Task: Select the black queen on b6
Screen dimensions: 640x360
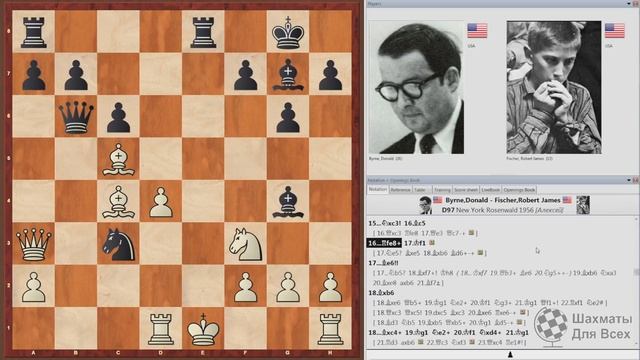Action: 76,117
